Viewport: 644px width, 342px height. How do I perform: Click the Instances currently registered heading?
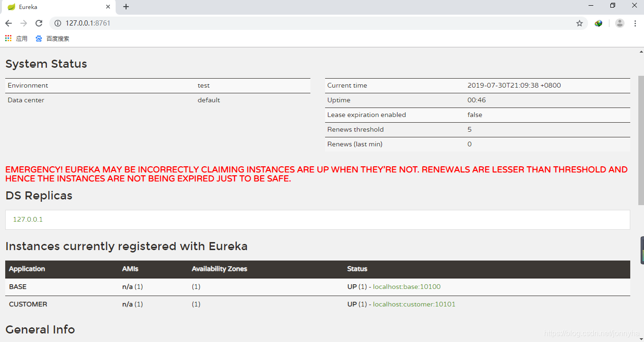click(x=127, y=246)
